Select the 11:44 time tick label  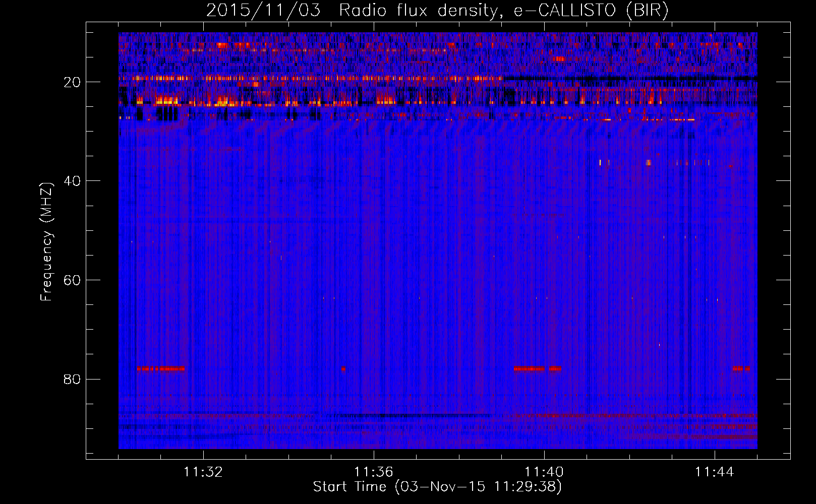714,472
